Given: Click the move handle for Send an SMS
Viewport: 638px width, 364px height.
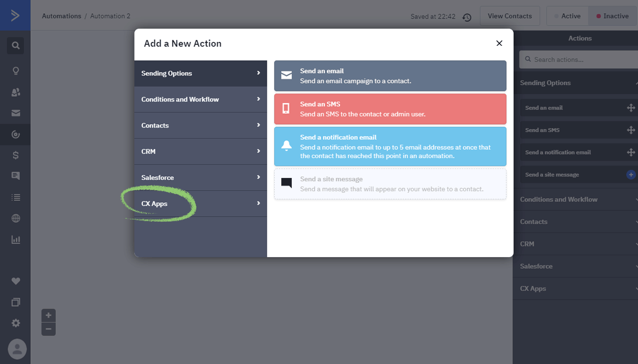Looking at the screenshot, I should click(631, 130).
